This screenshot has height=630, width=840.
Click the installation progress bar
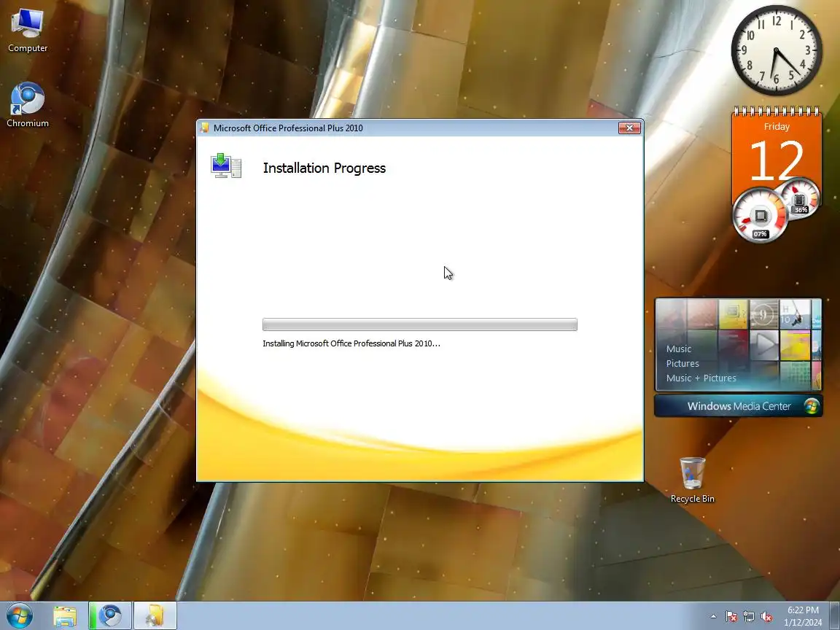click(x=419, y=324)
